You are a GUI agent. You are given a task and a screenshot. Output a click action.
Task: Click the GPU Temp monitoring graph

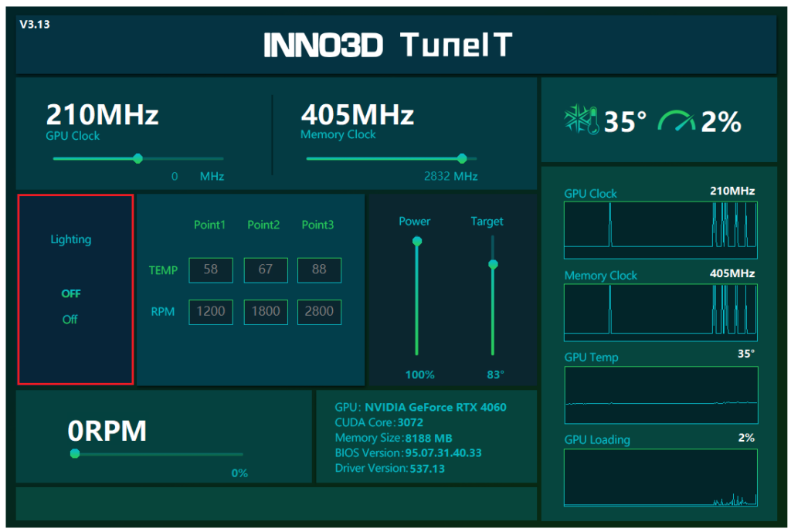(661, 395)
